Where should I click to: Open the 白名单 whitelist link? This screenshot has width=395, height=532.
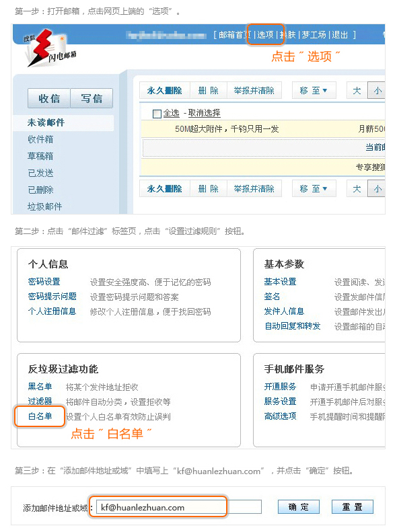[40, 416]
